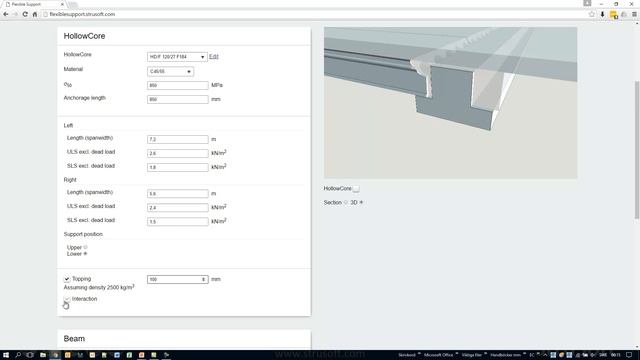Open the Chrome menu button
Viewport: 640px width, 360px height.
click(x=634, y=14)
